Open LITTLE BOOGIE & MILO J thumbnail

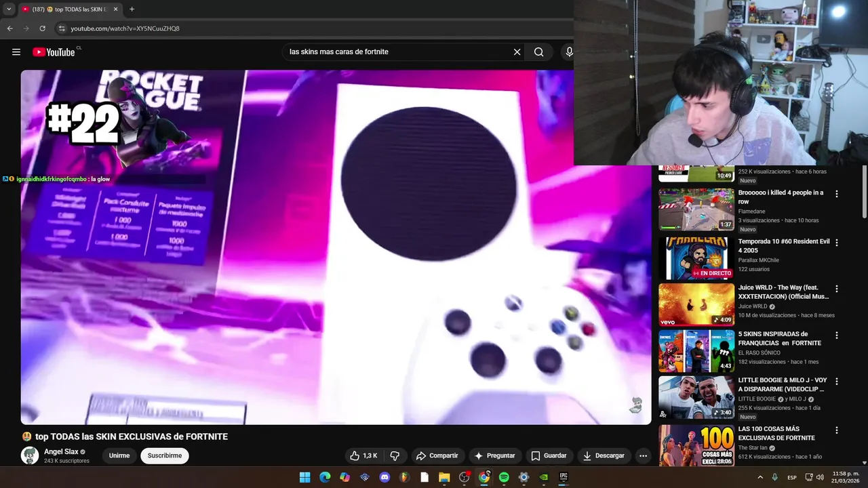point(696,397)
